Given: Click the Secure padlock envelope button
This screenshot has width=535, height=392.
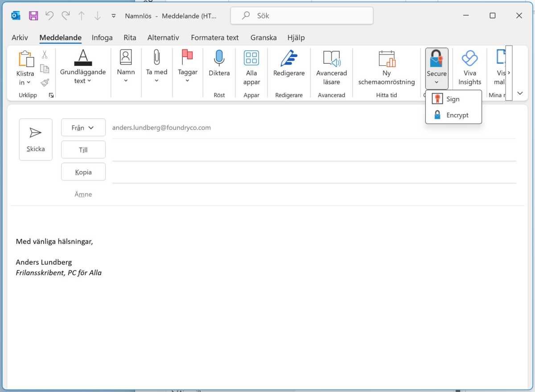Looking at the screenshot, I should 436,68.
